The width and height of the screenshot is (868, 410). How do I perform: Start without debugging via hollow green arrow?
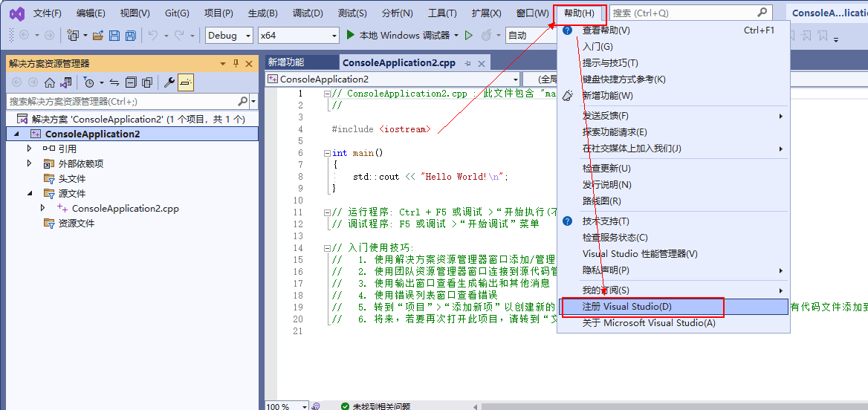tap(469, 36)
